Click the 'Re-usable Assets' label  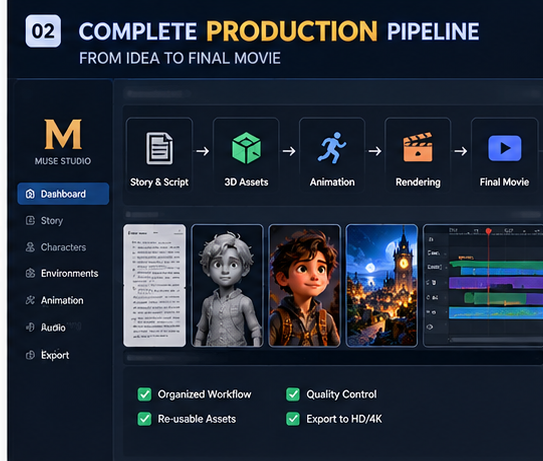coord(197,419)
